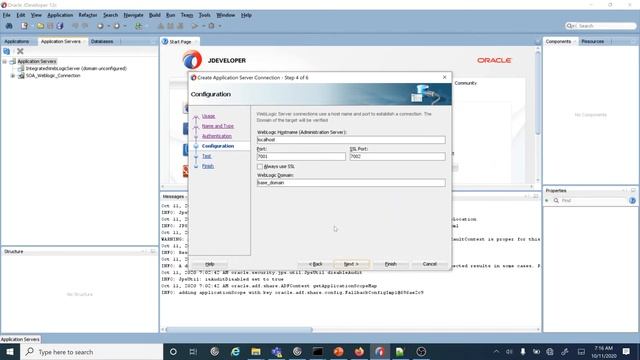This screenshot has height=360, width=640.
Task: Click the JDeveloper logo on Start Page
Action: coord(192,60)
